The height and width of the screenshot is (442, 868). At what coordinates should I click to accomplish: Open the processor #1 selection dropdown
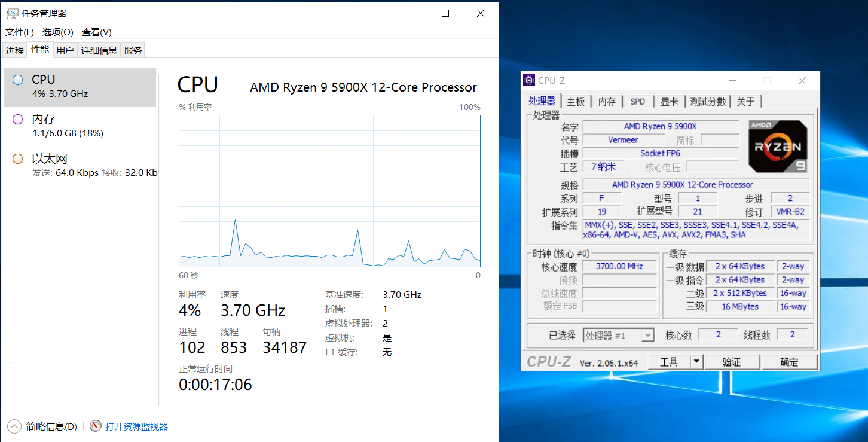(647, 336)
